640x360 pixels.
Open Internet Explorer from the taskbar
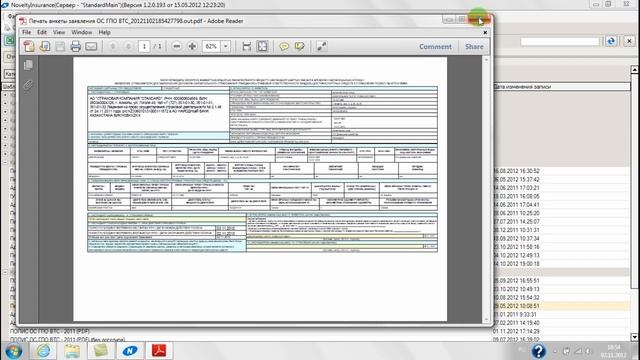pos(43,351)
